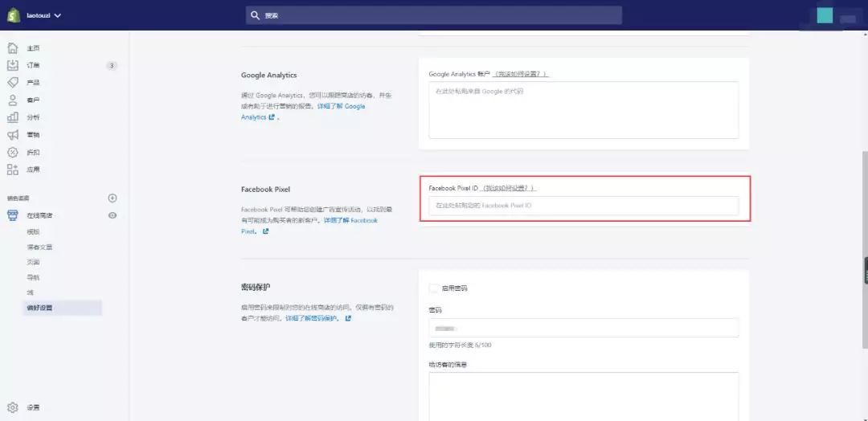Open the teal account avatar menu

point(825,15)
